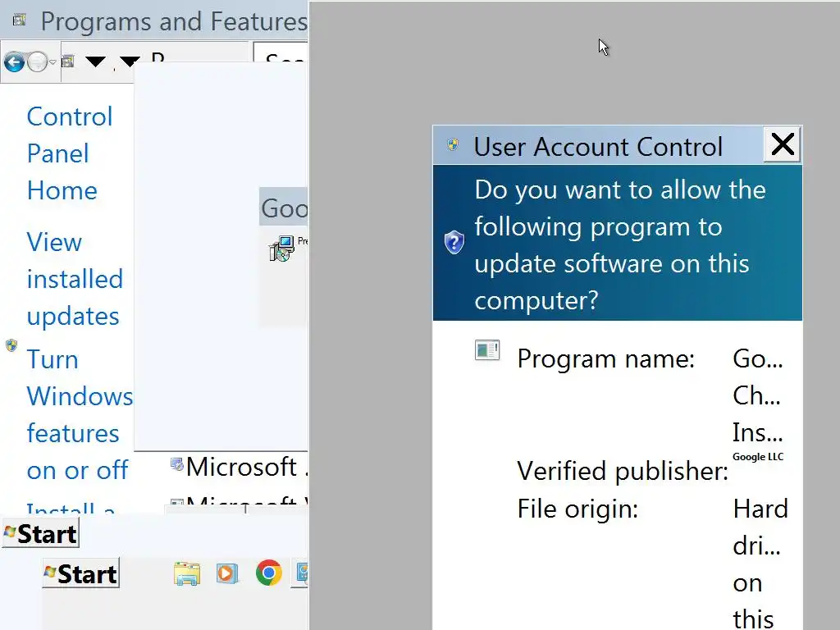Click the installer icon under the Goo header
The width and height of the screenshot is (840, 630).
click(x=282, y=249)
